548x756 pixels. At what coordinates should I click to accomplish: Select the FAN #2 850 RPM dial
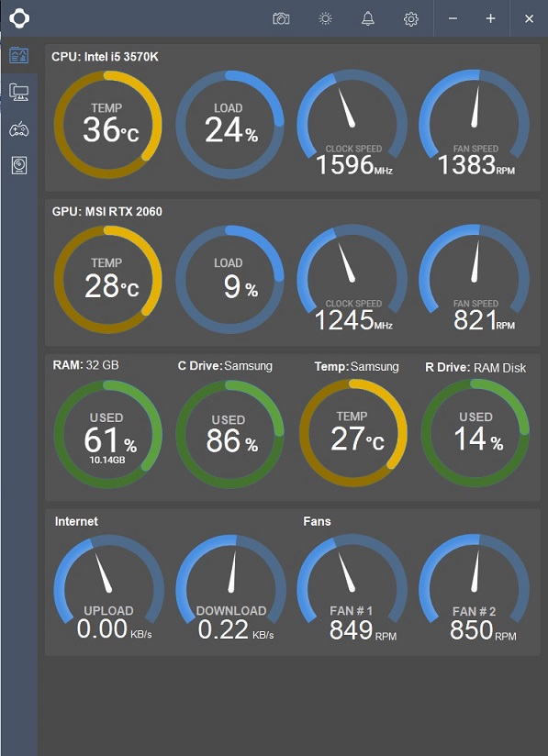pyautogui.click(x=475, y=588)
